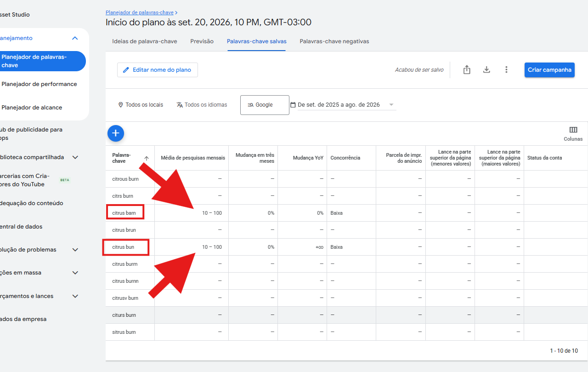This screenshot has height=372, width=588.
Task: Click the +∞ YoY value for citrus bun
Action: pos(319,247)
